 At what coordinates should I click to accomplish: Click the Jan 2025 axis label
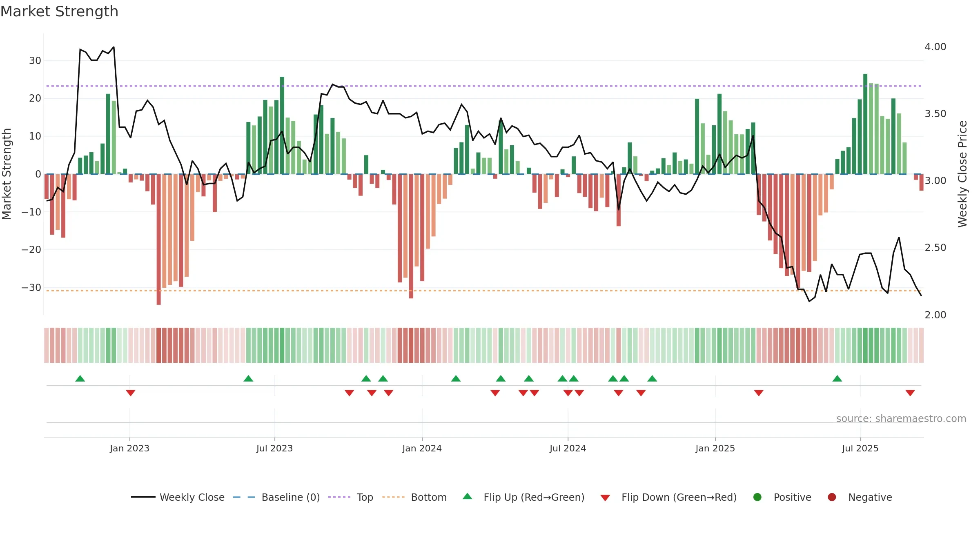coord(715,448)
